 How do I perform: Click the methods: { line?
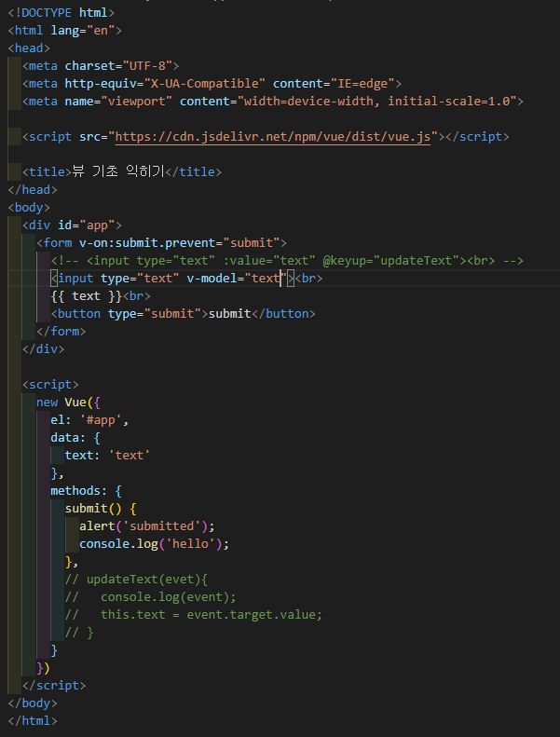point(86,491)
